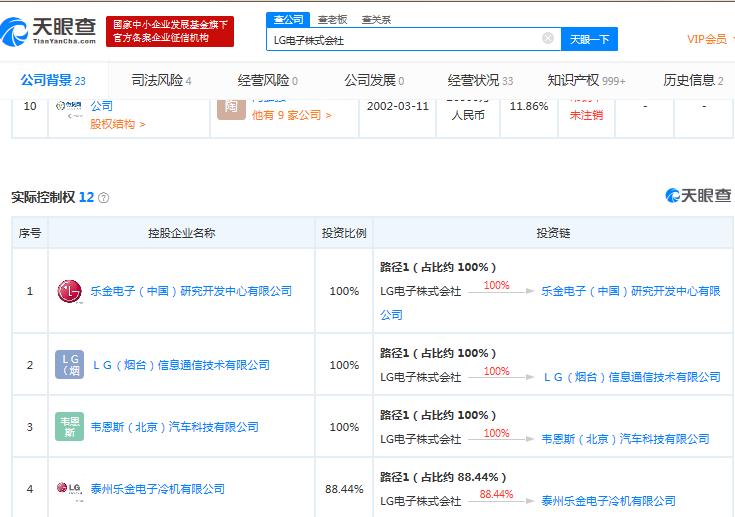The width and height of the screenshot is (735, 517).
Task: Click 韦恩斯（北京）link in the investment chain column
Action: pos(625,439)
